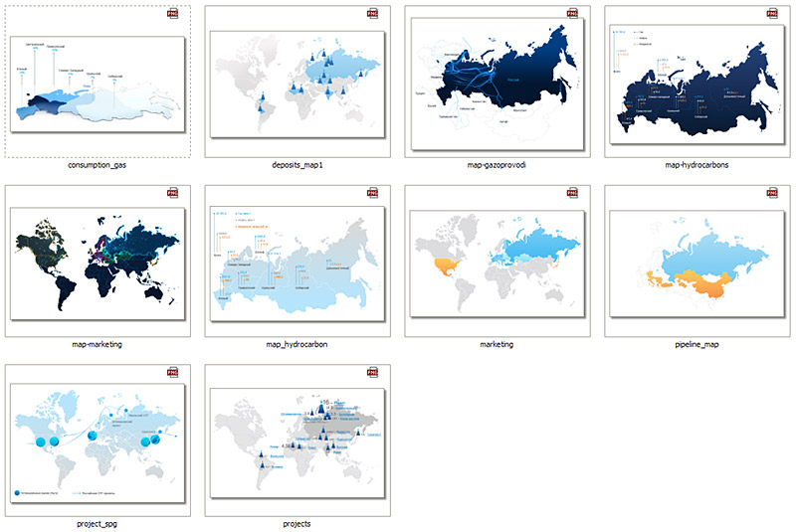Image resolution: width=796 pixels, height=532 pixels.
Task: Click the marketing file name label
Action: coord(497,345)
